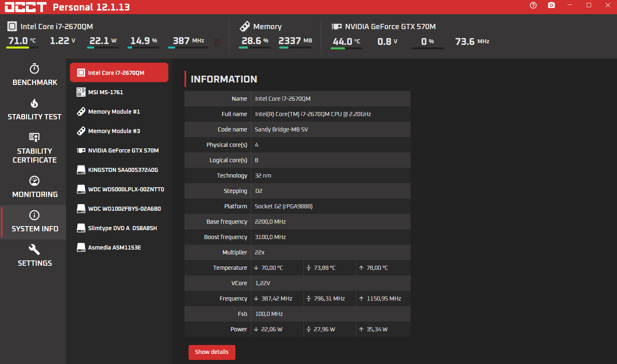Take a screenshot with the camera icon

point(551,5)
